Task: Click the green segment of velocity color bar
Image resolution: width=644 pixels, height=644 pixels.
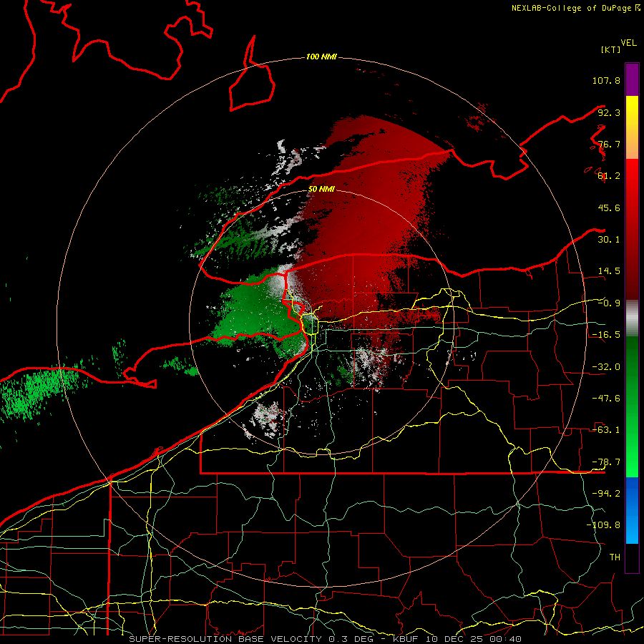Action: [x=632, y=406]
